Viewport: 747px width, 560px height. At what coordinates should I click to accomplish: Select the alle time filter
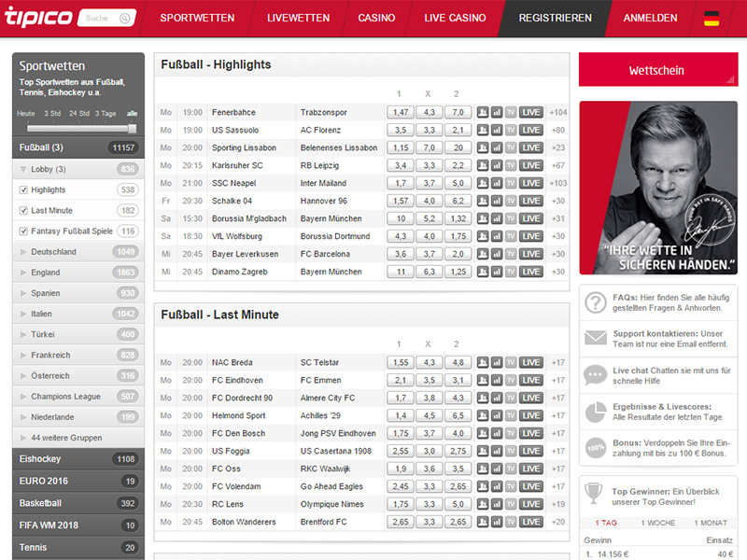tap(132, 113)
